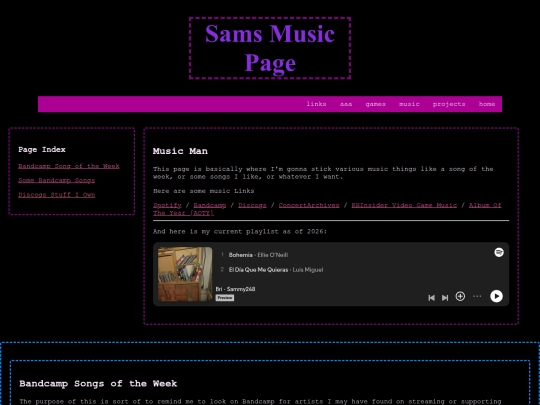Select track Bohemia by Ellie O'Neill
The width and height of the screenshot is (540, 405).
258,255
